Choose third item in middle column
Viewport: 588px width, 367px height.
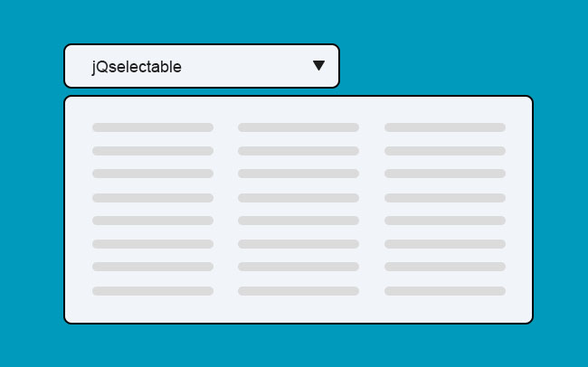[x=299, y=174]
